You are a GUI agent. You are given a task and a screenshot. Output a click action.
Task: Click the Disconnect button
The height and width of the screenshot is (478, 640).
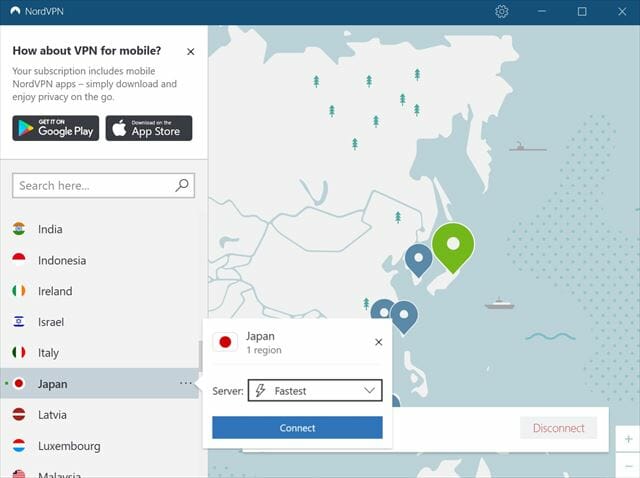[558, 428]
